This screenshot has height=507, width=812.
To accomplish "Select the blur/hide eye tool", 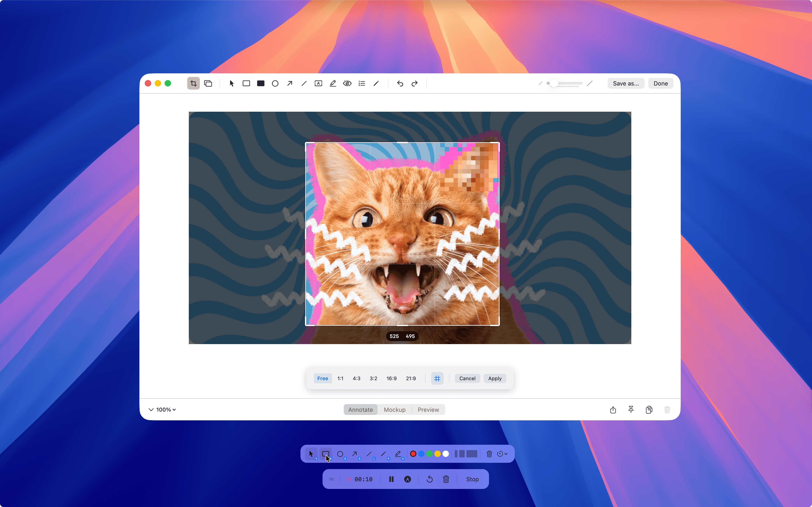I will tap(347, 83).
